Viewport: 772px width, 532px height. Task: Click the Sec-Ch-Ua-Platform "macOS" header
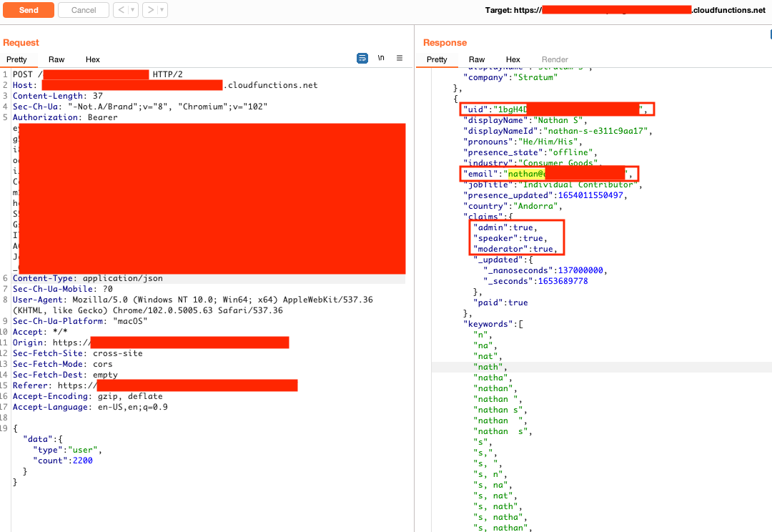[80, 321]
